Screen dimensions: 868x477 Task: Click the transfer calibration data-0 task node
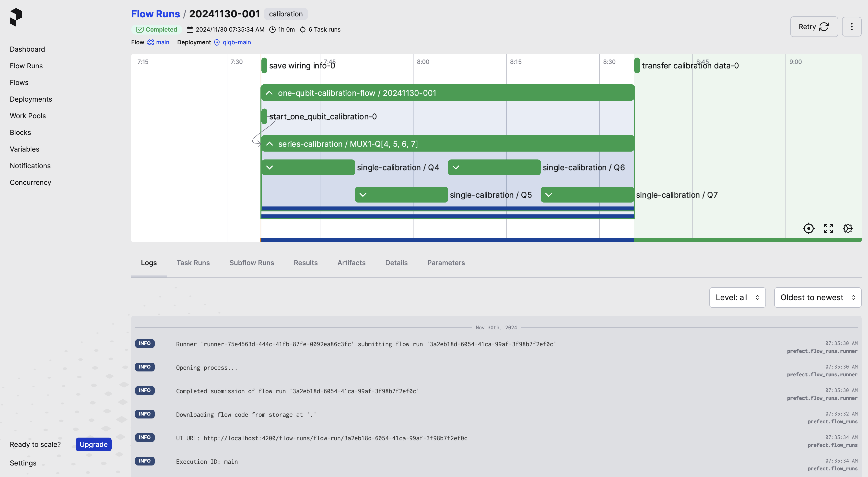pyautogui.click(x=637, y=65)
